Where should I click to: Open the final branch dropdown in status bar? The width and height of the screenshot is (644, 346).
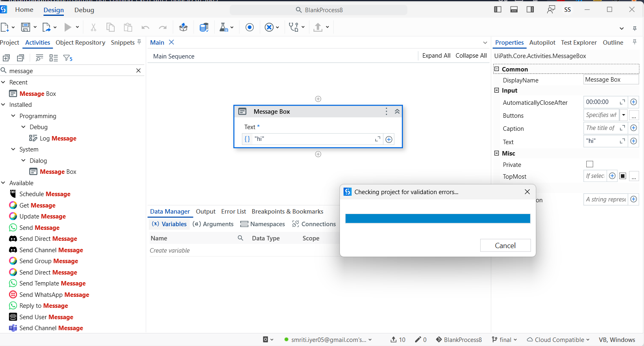(504, 340)
